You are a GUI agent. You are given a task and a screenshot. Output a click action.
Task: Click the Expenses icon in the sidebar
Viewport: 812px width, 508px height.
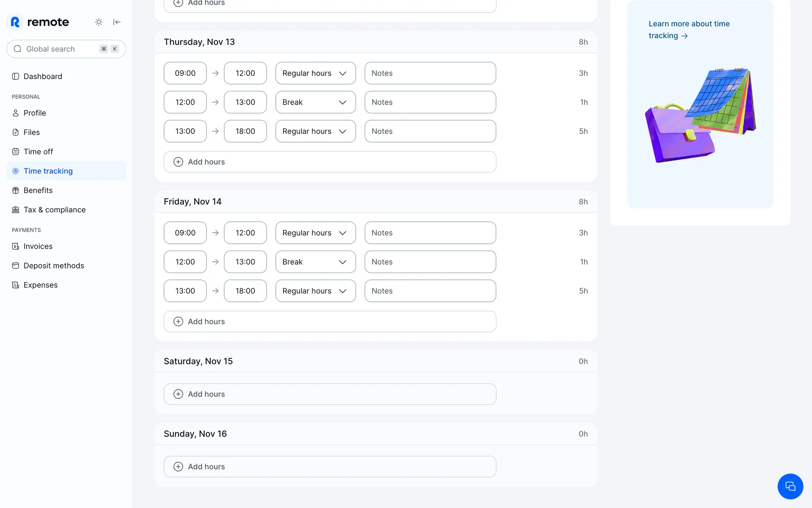pyautogui.click(x=16, y=285)
